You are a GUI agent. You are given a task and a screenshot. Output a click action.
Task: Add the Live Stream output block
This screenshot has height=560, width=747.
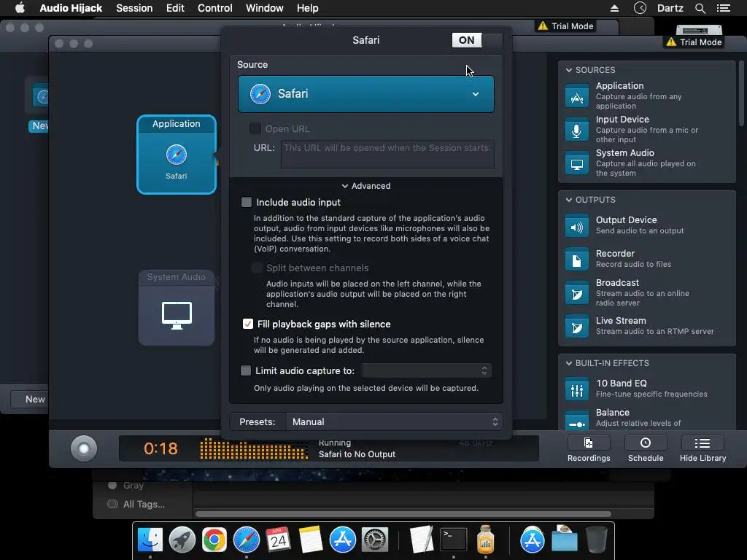(x=646, y=326)
